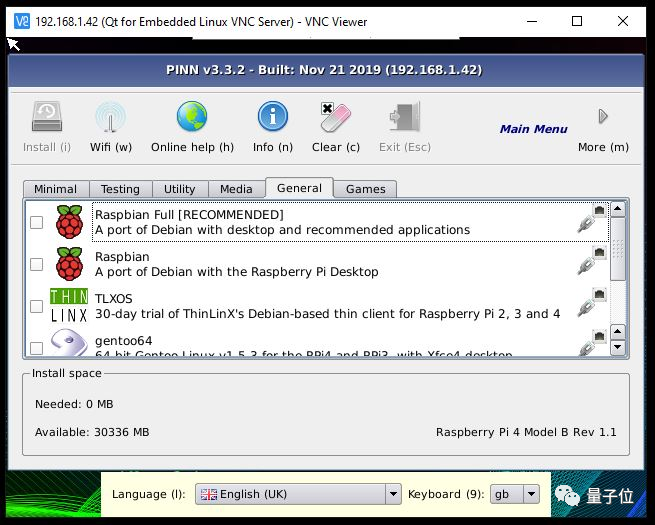
Task: Click the More (m) arrow icon
Action: [603, 116]
